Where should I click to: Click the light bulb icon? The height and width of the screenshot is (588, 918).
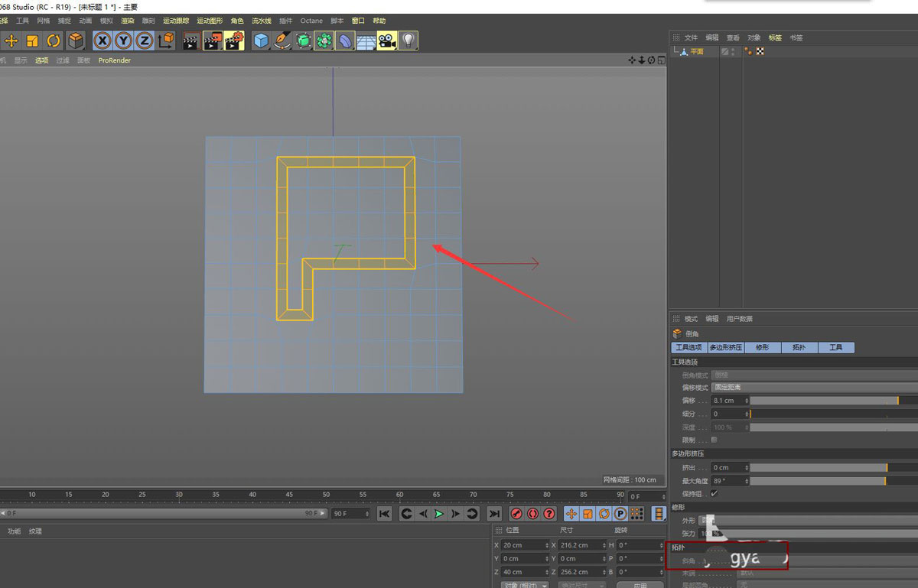pos(409,41)
